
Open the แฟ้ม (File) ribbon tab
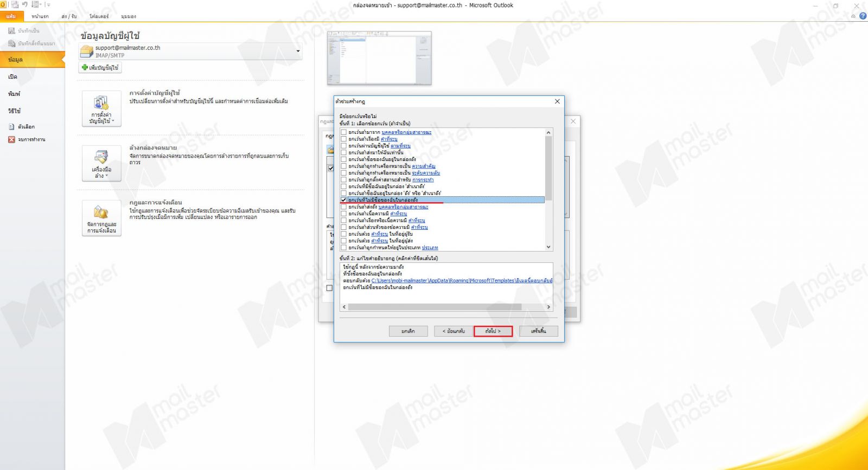click(x=11, y=16)
